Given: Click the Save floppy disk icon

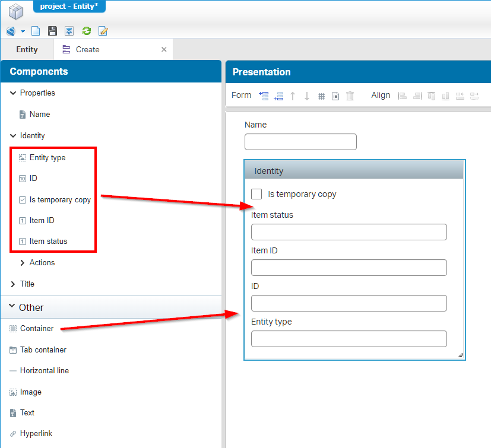Looking at the screenshot, I should (x=52, y=31).
